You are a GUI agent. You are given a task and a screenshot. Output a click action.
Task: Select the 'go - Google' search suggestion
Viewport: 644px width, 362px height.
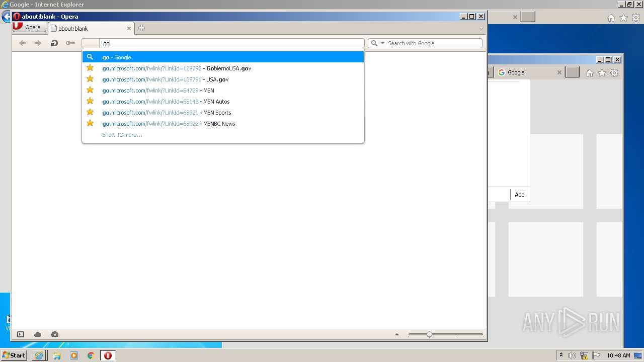pos(223,57)
